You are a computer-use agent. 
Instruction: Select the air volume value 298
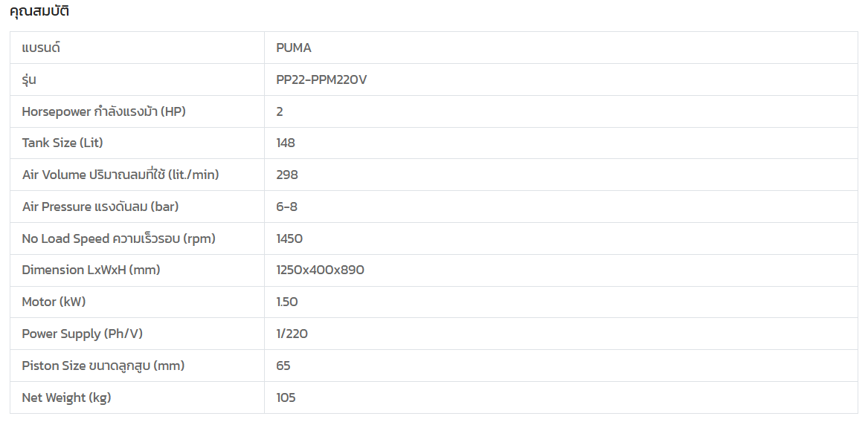click(286, 175)
